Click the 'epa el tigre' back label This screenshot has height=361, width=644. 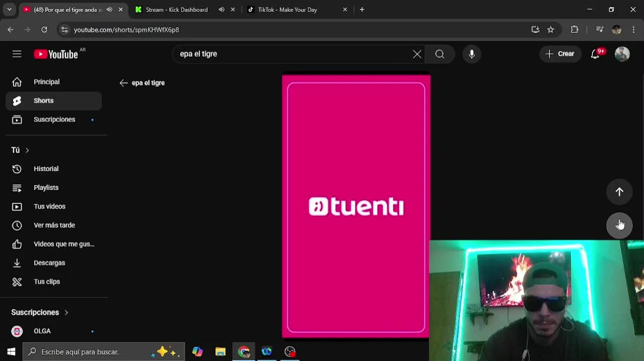[x=148, y=83]
